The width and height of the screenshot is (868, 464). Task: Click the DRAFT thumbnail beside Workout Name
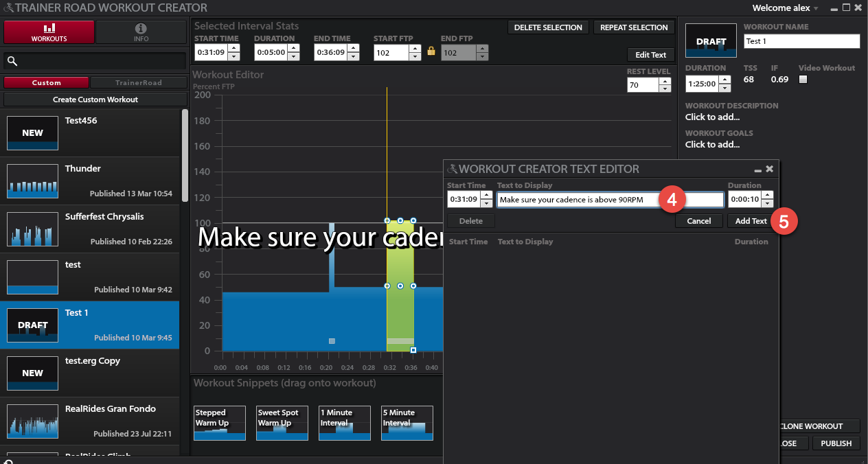coord(711,41)
